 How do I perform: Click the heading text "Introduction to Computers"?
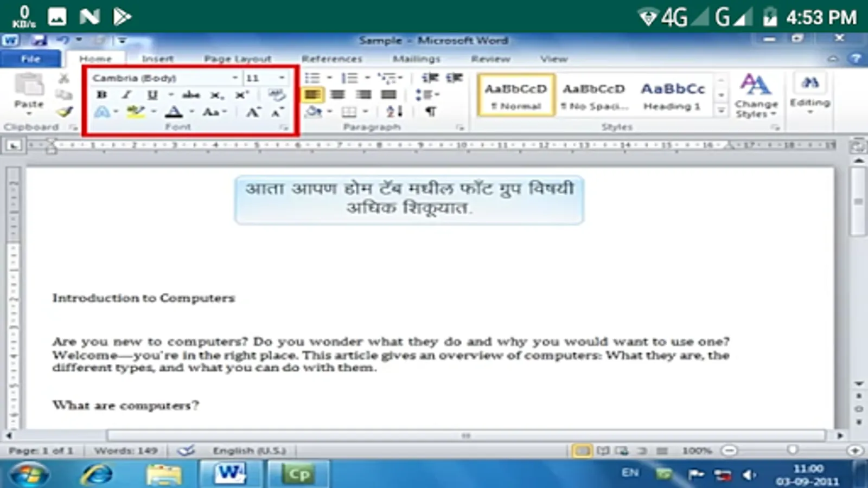(144, 298)
